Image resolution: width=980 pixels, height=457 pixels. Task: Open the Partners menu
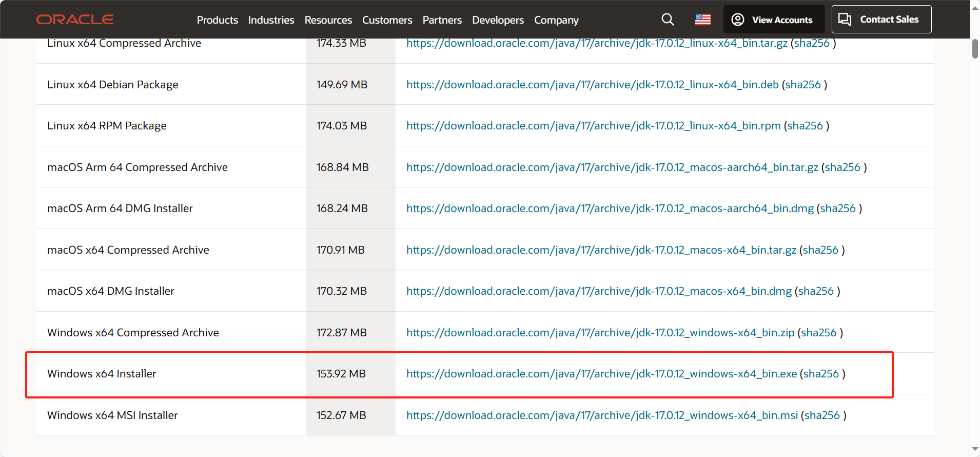pos(442,20)
